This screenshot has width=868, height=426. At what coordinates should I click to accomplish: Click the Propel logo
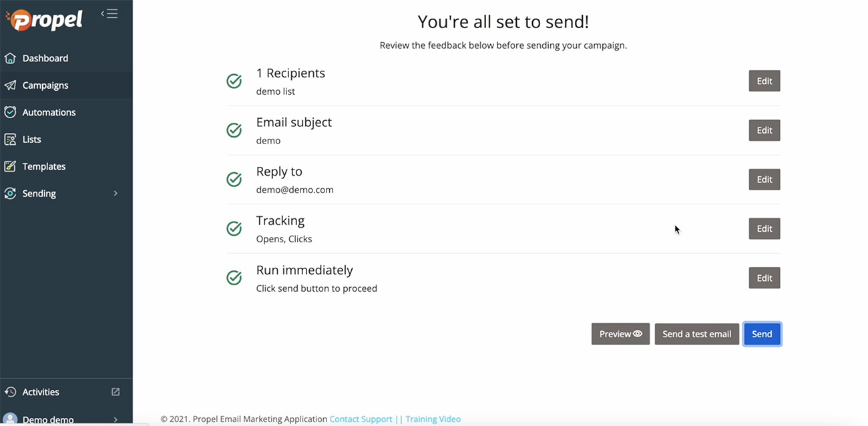click(x=44, y=19)
